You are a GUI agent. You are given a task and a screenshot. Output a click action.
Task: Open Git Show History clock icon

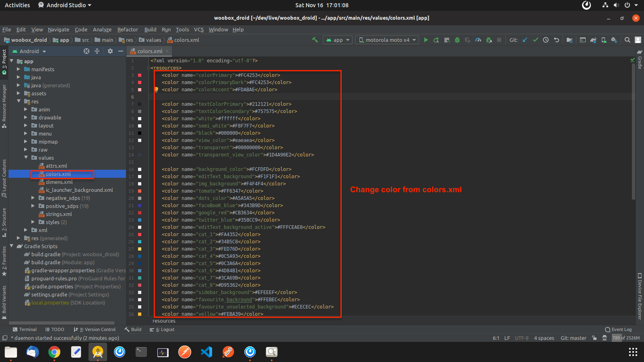pos(546,40)
